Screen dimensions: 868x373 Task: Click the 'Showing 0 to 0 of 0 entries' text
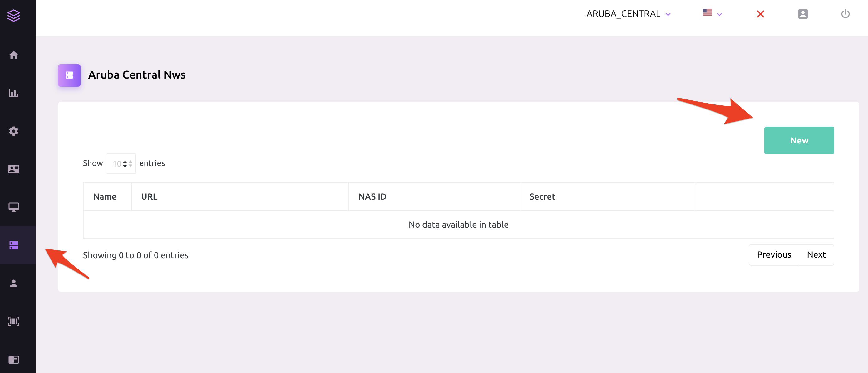pos(136,255)
